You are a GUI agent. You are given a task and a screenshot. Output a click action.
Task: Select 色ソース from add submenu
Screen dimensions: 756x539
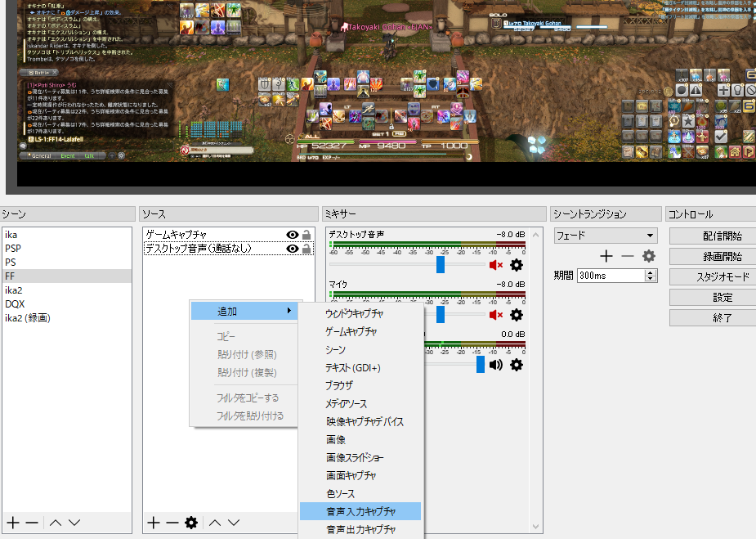(360, 494)
